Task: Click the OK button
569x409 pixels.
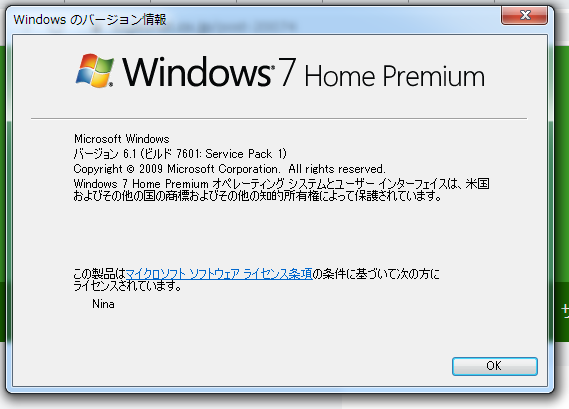Action: [x=495, y=366]
